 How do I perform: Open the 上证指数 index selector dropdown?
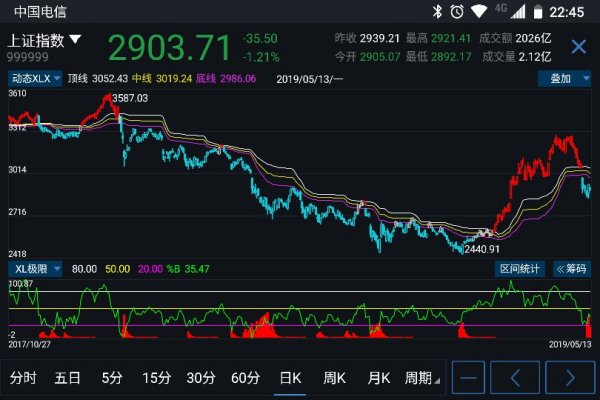44,40
